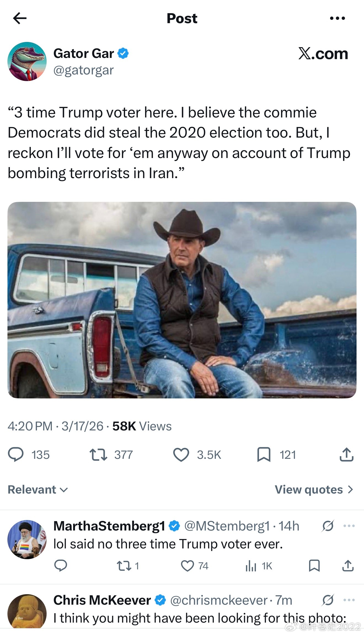Like MarthaStemberg1's reply
Viewport: 364px width, 635px height.
[188, 566]
